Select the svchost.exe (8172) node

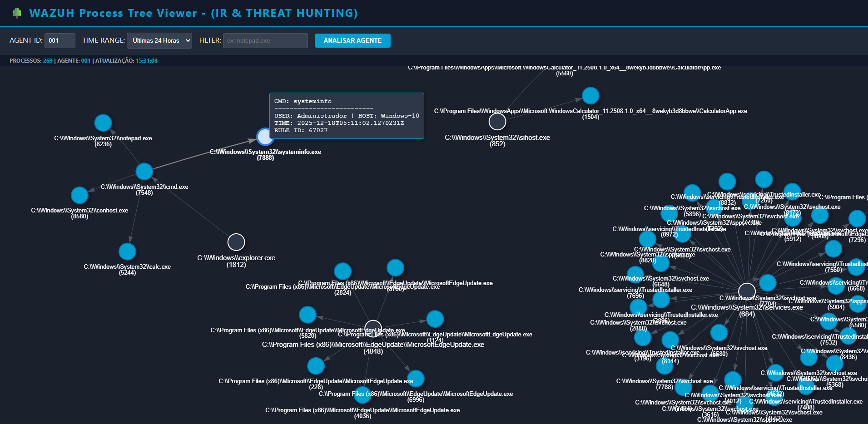click(x=792, y=192)
